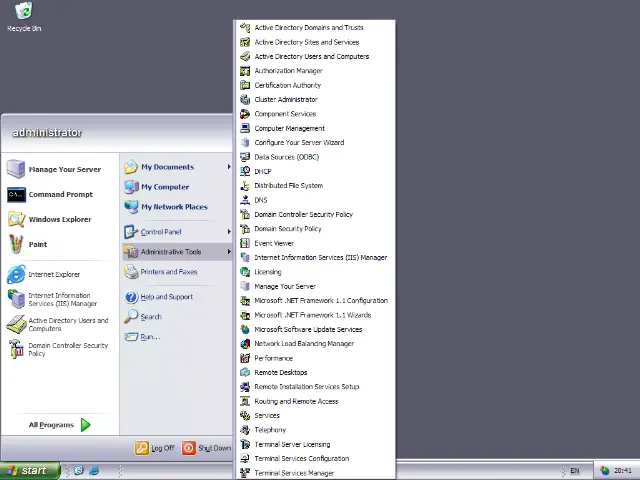Screen dimensions: 640x480
Task: Expand the Administrative Tools submenu arrow
Action: [x=229, y=252]
